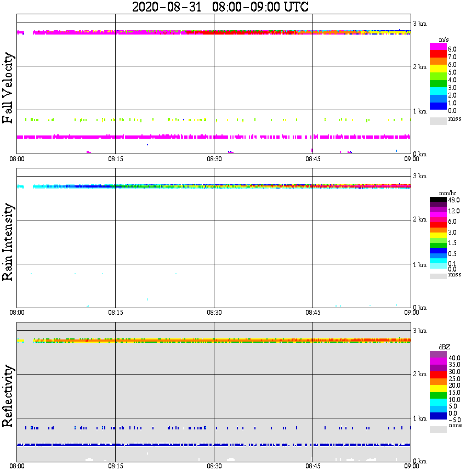The width and height of the screenshot is (466, 476).
Task: Click the 3 km label of Reflectivity plot
Action: pyautogui.click(x=420, y=330)
